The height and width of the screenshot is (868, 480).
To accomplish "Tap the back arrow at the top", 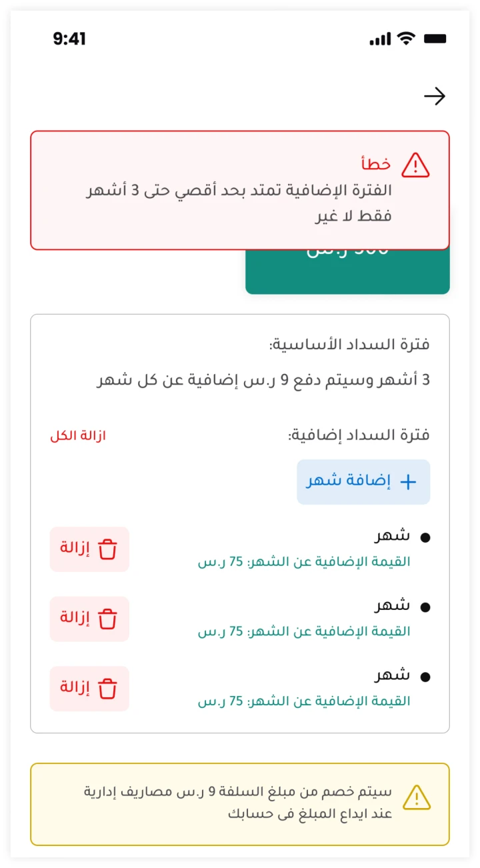I will pyautogui.click(x=435, y=97).
